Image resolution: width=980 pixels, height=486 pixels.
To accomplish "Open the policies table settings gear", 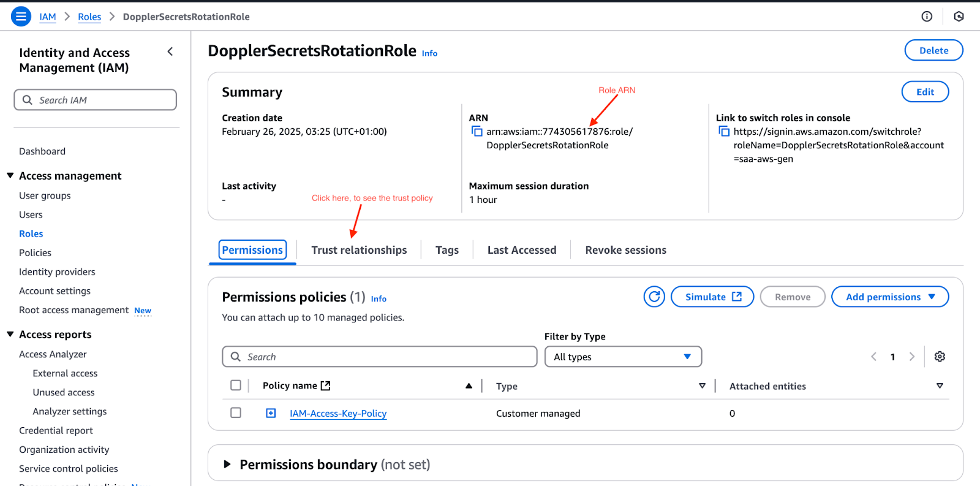I will [940, 357].
